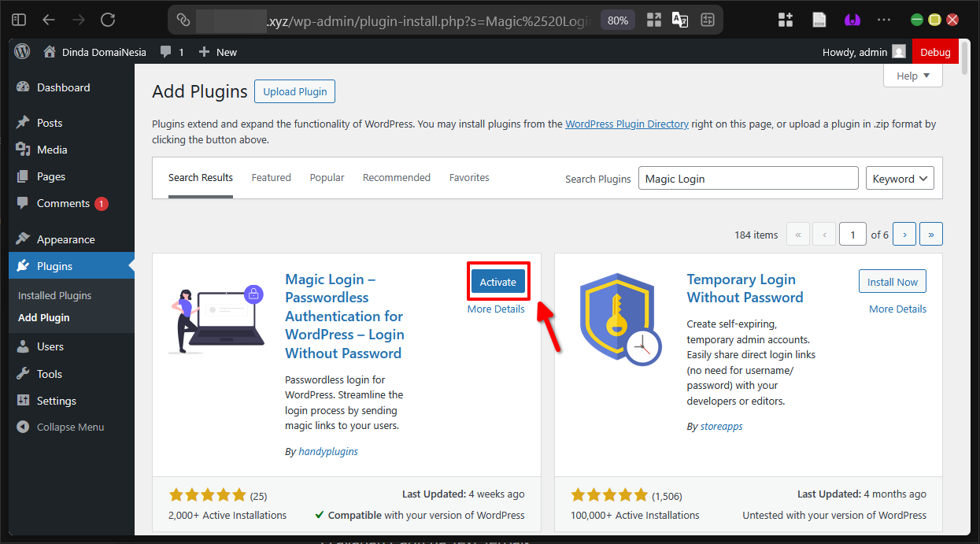The image size is (980, 544).
Task: Open the browser three-dot menu
Action: [x=884, y=20]
